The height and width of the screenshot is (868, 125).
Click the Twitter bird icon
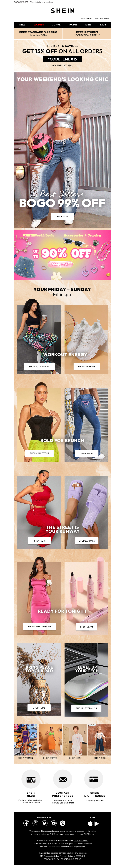(x=45, y=823)
